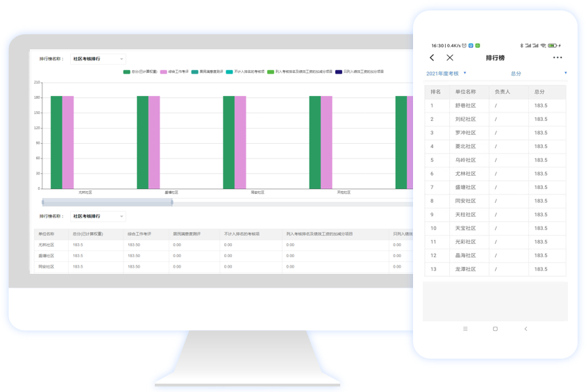
Task: Tap the Android recent apps menu icon
Action: click(x=465, y=329)
